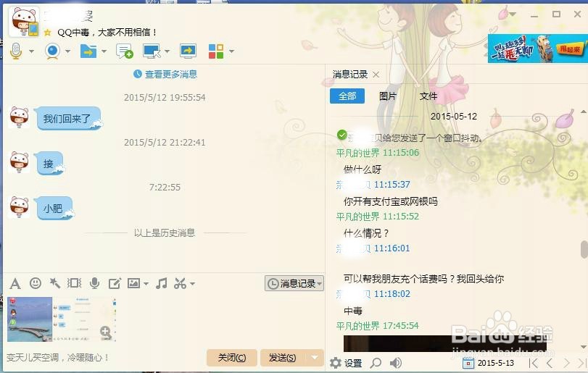
Task: Expand remote desktop options dropdown arrow
Action: coord(167,51)
